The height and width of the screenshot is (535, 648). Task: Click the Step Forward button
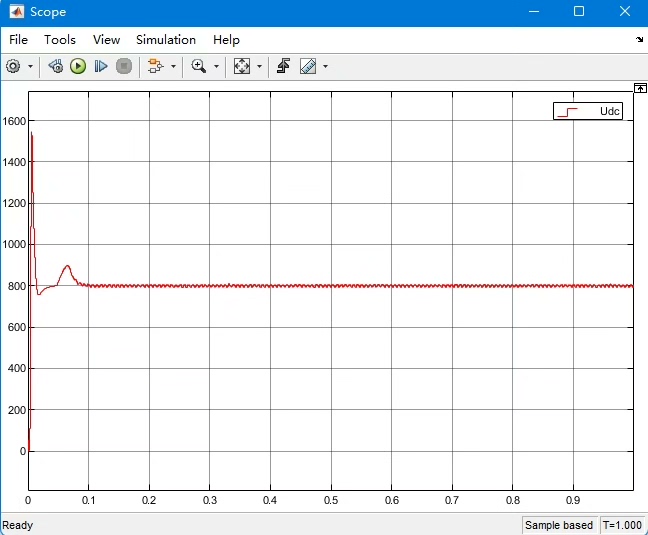click(x=101, y=66)
